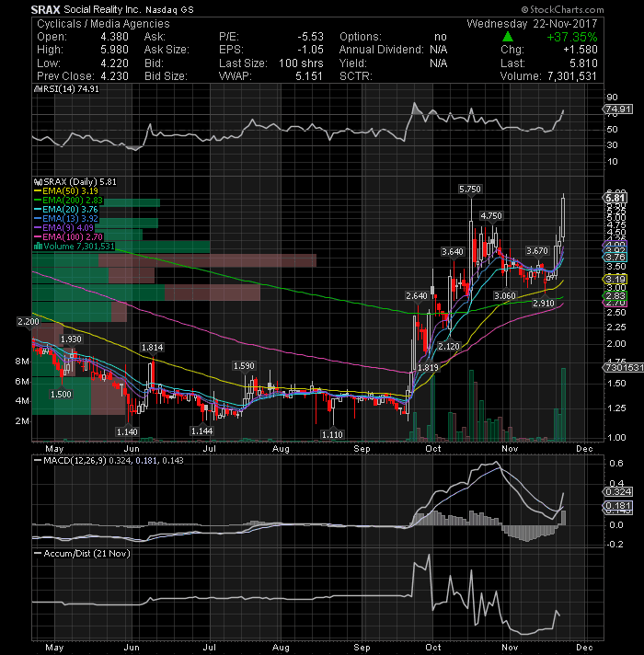Click the SCTR label
The height and width of the screenshot is (655, 644).
(x=355, y=76)
